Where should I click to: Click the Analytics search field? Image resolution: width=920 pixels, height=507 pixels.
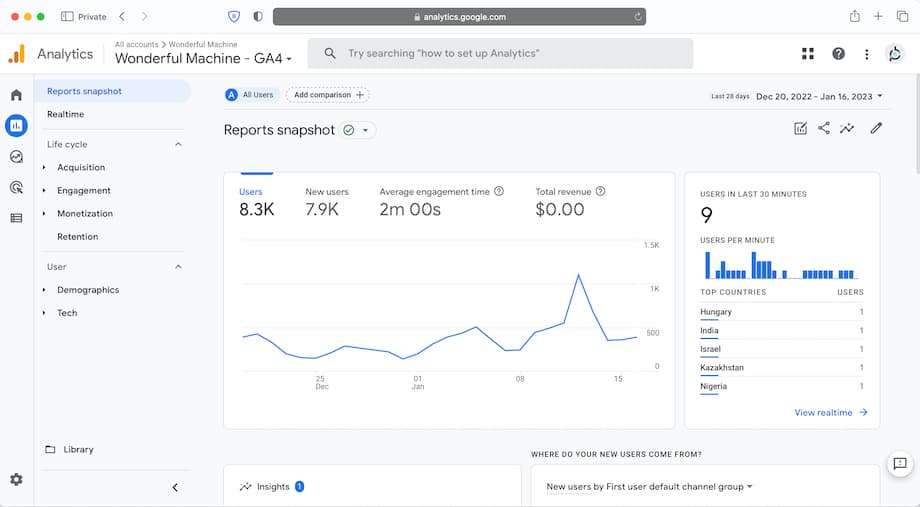pyautogui.click(x=500, y=53)
